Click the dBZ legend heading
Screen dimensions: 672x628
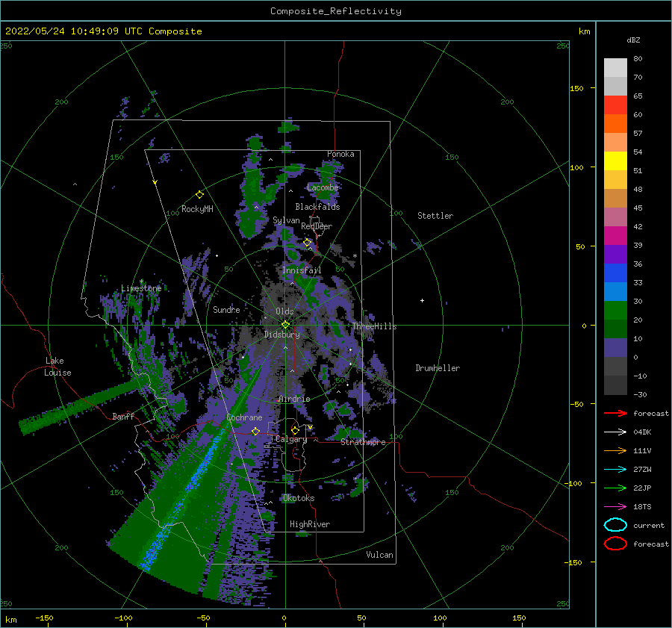(633, 40)
